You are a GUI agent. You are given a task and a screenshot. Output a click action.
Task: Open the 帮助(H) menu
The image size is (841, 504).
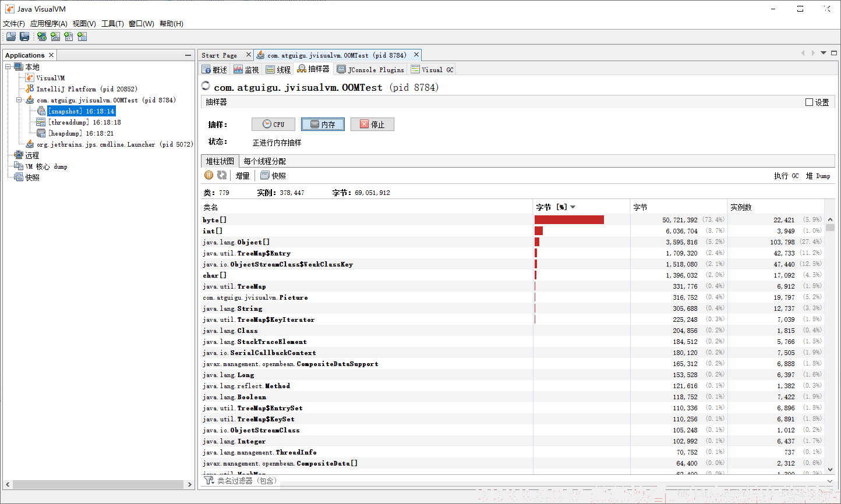click(x=171, y=24)
